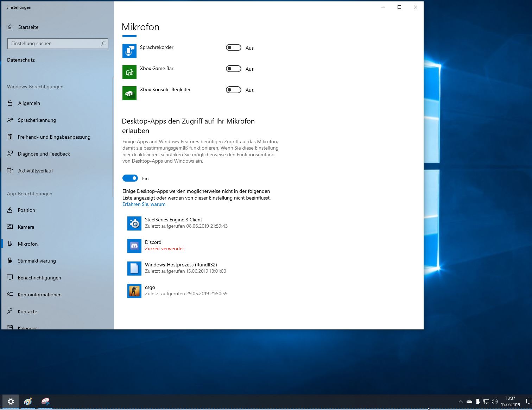Open the Paint palette icon in taskbar
This screenshot has height=410, width=532.
click(28, 402)
